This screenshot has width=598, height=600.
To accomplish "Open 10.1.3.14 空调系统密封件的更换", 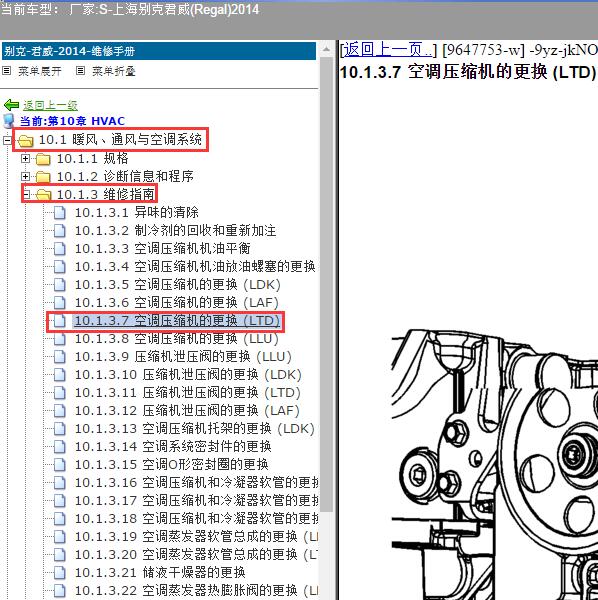I will (x=173, y=447).
